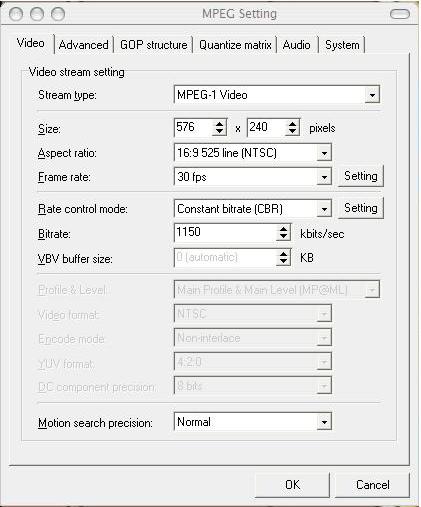Select the Quantize matrix tab
This screenshot has width=421, height=507.
[235, 45]
